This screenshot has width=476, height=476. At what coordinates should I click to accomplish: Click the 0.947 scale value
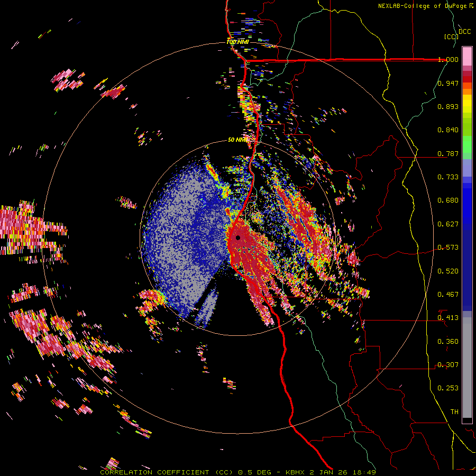pyautogui.click(x=448, y=83)
